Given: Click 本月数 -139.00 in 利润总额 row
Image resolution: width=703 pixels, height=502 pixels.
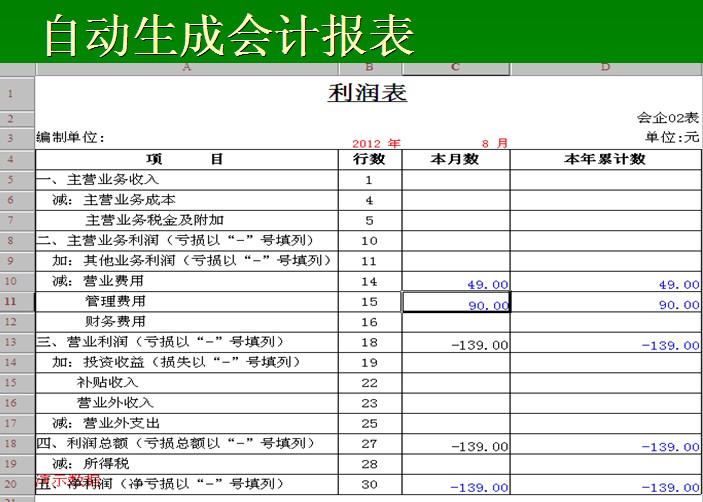Looking at the screenshot, I should (480, 447).
